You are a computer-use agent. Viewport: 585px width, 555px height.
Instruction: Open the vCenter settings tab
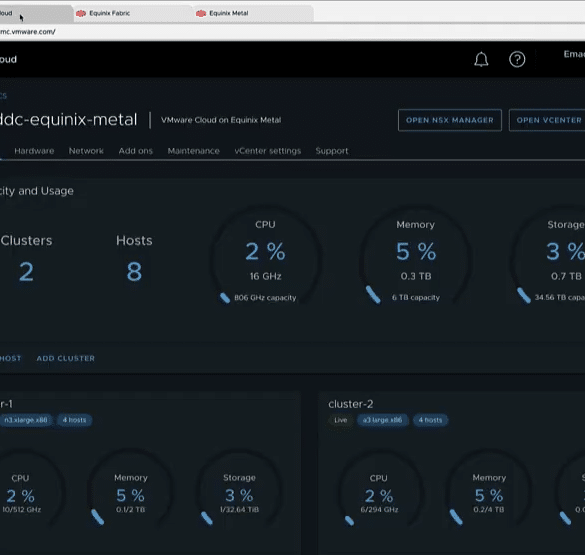click(x=268, y=151)
